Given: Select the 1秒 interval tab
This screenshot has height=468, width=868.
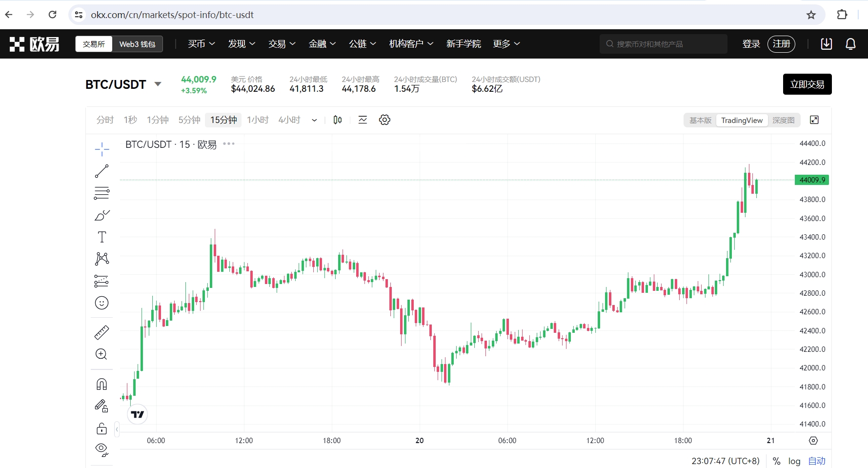Looking at the screenshot, I should (130, 120).
